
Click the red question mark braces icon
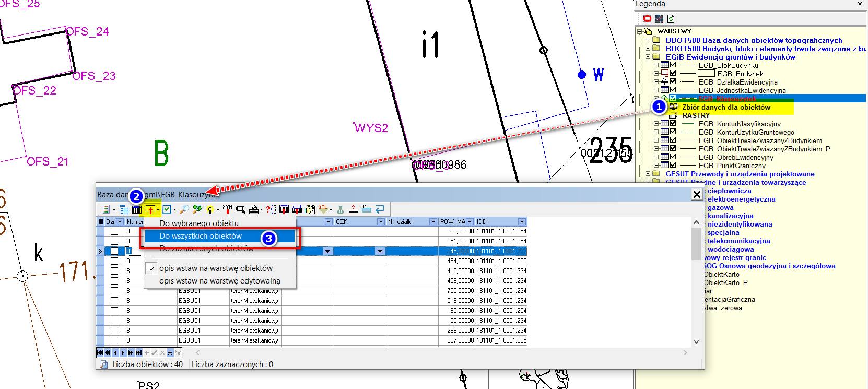271,209
